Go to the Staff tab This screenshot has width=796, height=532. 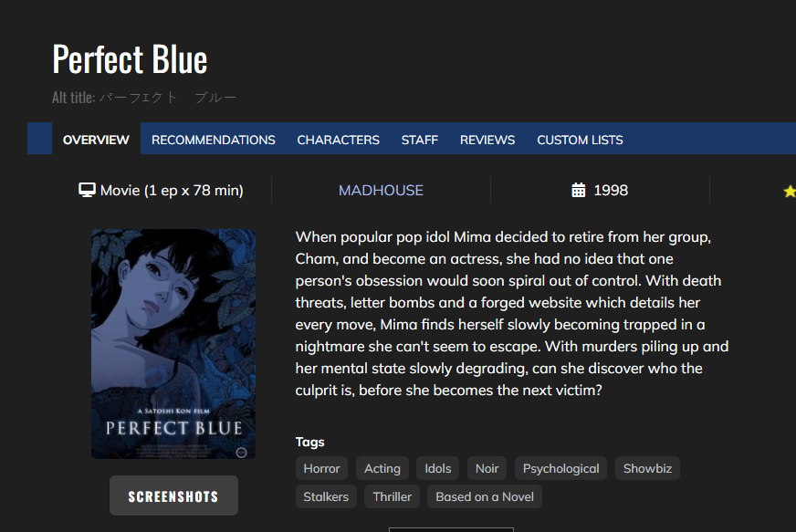(x=419, y=140)
